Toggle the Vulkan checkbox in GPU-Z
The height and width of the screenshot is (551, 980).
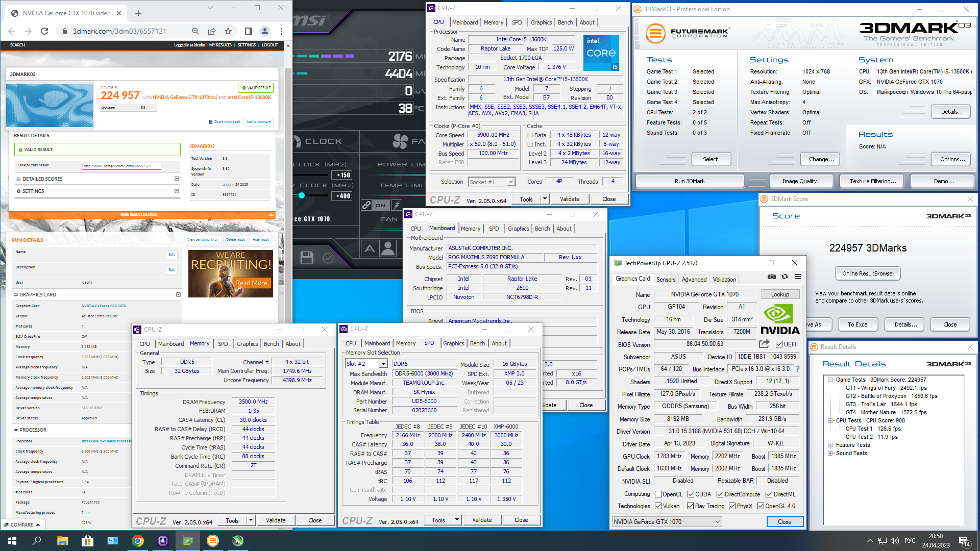pyautogui.click(x=658, y=506)
